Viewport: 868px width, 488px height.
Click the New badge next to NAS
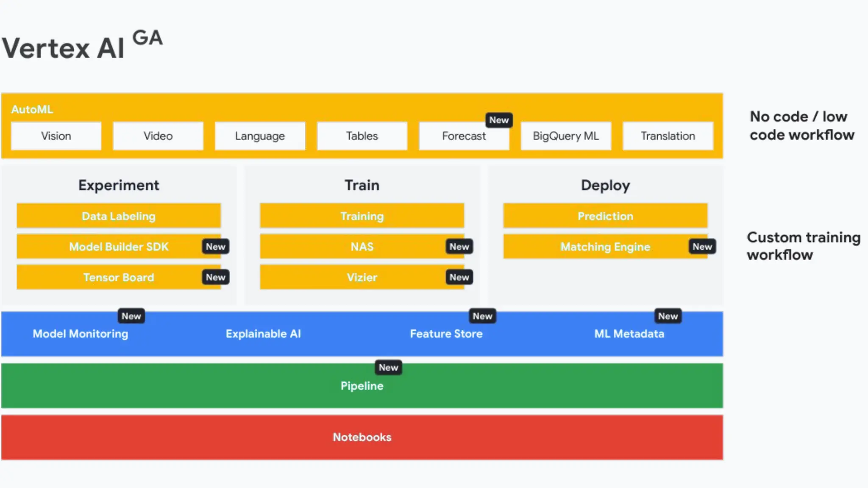[x=459, y=247]
